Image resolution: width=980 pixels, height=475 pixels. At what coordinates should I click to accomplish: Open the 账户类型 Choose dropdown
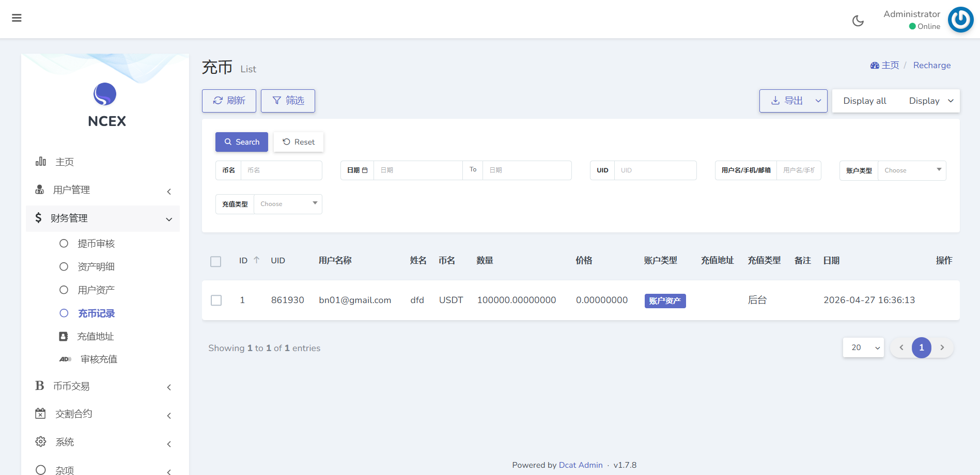coord(911,170)
